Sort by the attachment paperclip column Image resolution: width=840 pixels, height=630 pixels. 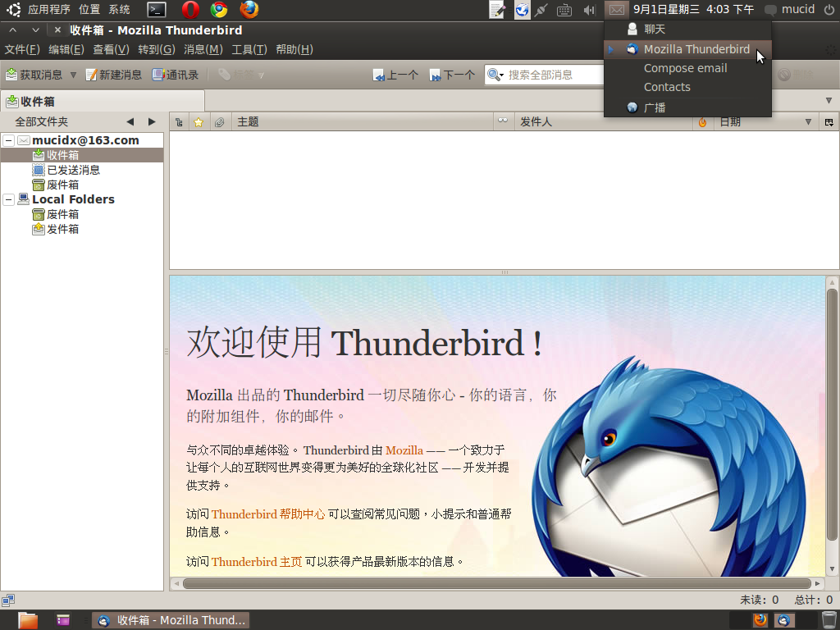[219, 122]
